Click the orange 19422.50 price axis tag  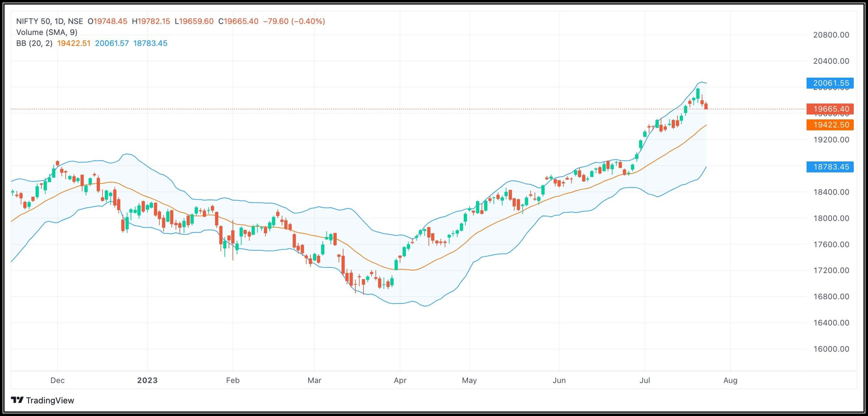830,125
